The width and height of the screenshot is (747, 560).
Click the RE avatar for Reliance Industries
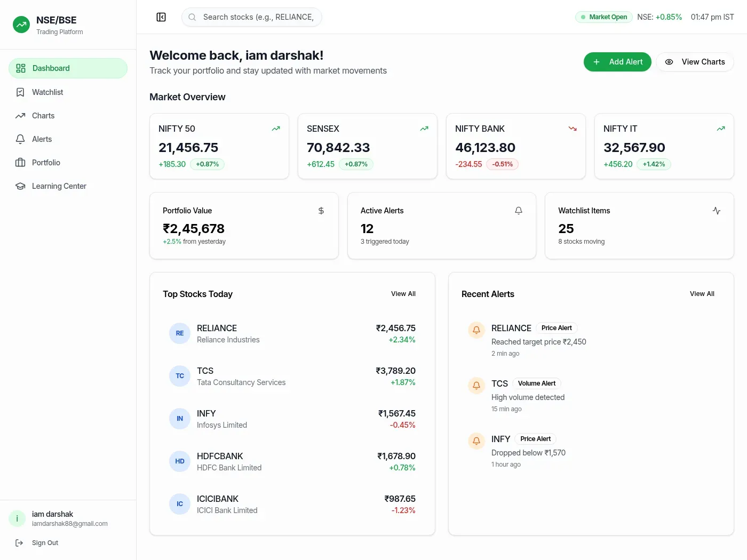click(180, 333)
